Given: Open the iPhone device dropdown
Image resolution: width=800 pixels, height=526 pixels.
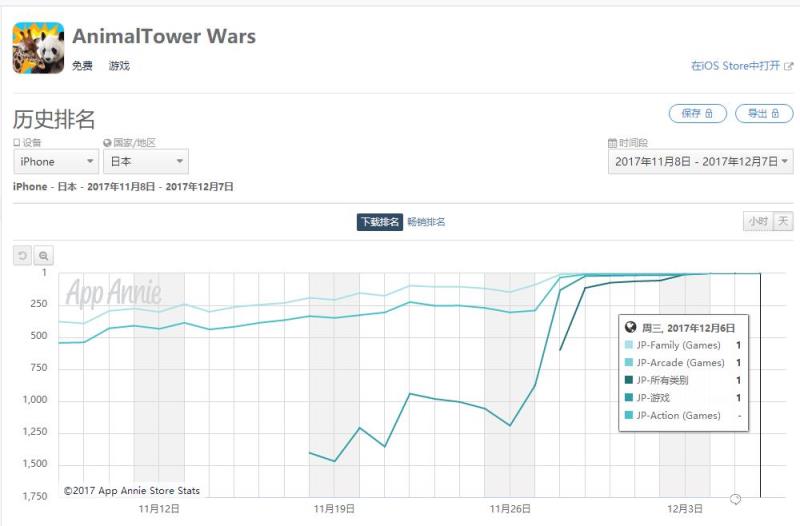Looking at the screenshot, I should [x=56, y=162].
